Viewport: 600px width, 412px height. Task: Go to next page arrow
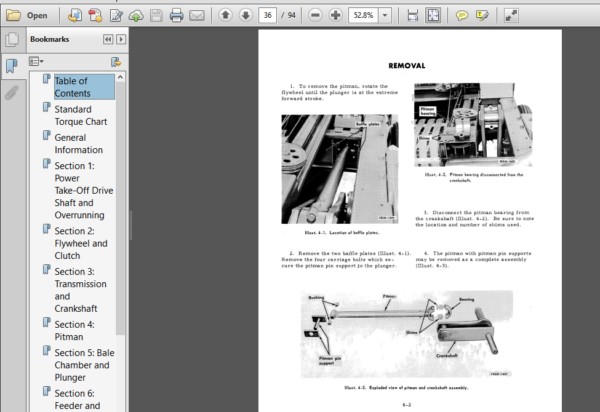pyautogui.click(x=246, y=15)
